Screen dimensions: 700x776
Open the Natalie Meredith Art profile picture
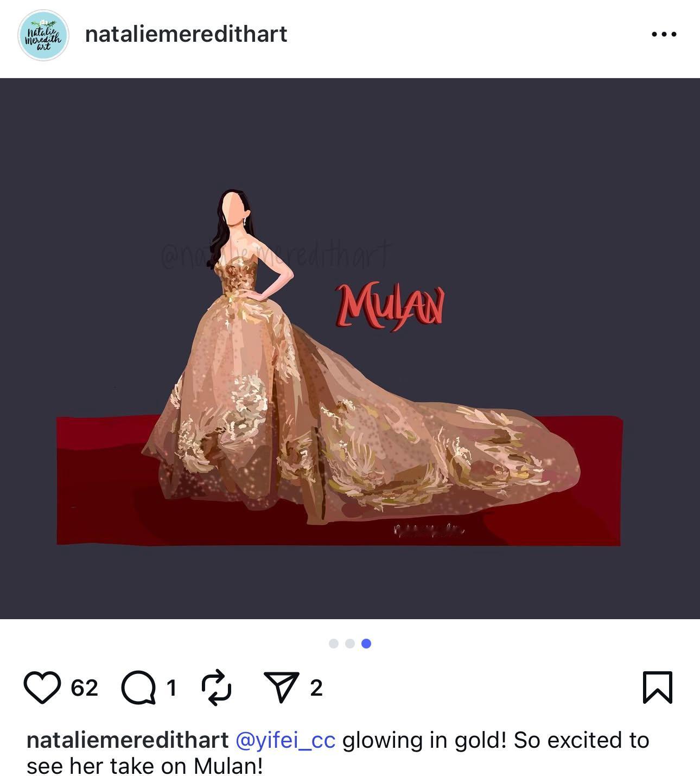pos(43,35)
